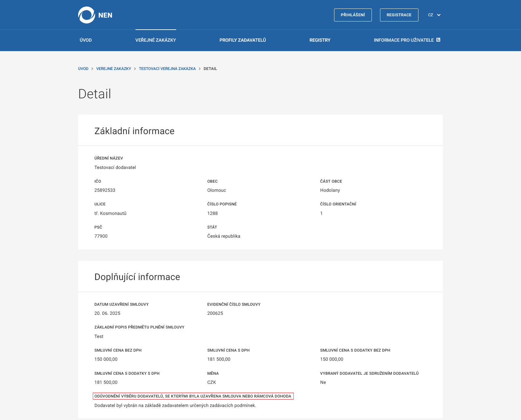Click the highlighted Odůvodnění výběru dodavatelů label
Viewport: 521px width, 420px height.
pyautogui.click(x=193, y=396)
